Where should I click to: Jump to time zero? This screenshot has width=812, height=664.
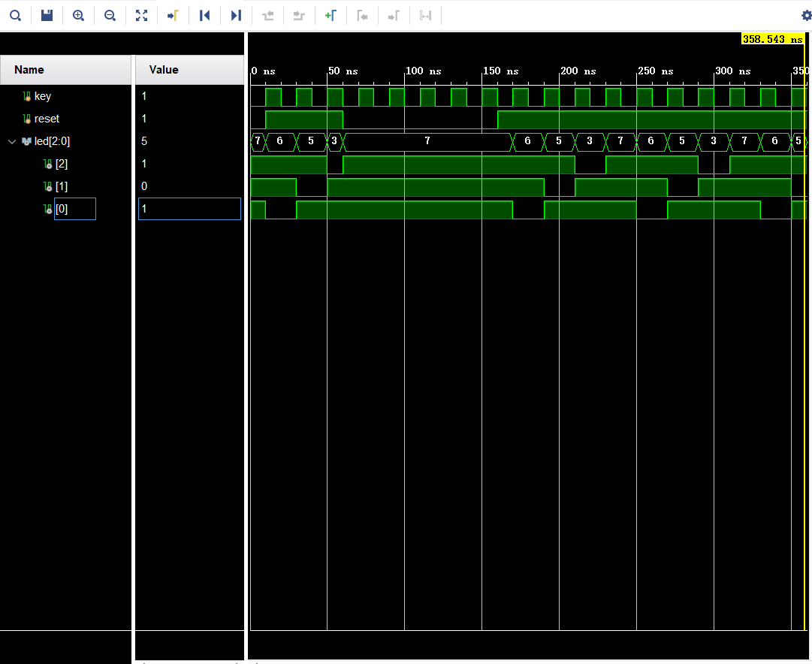pos(204,16)
